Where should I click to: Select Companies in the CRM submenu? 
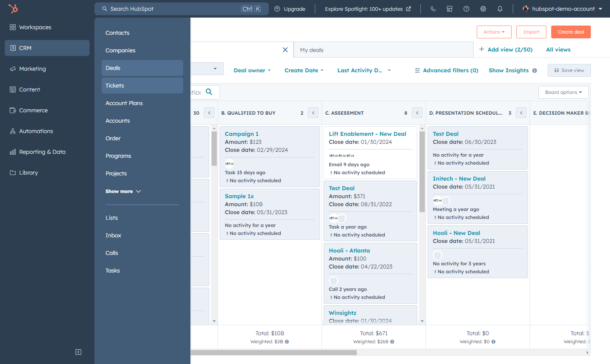point(142,50)
